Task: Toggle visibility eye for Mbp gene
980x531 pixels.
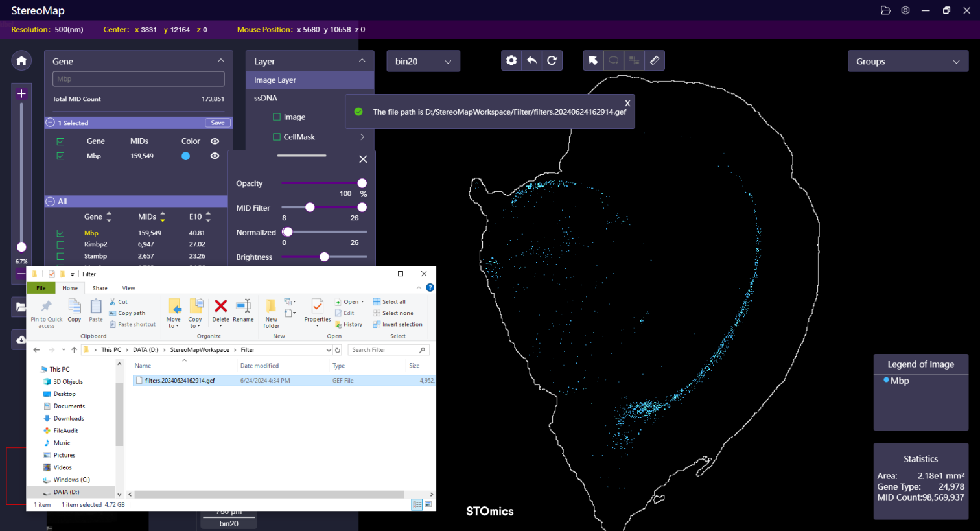Action: tap(215, 156)
